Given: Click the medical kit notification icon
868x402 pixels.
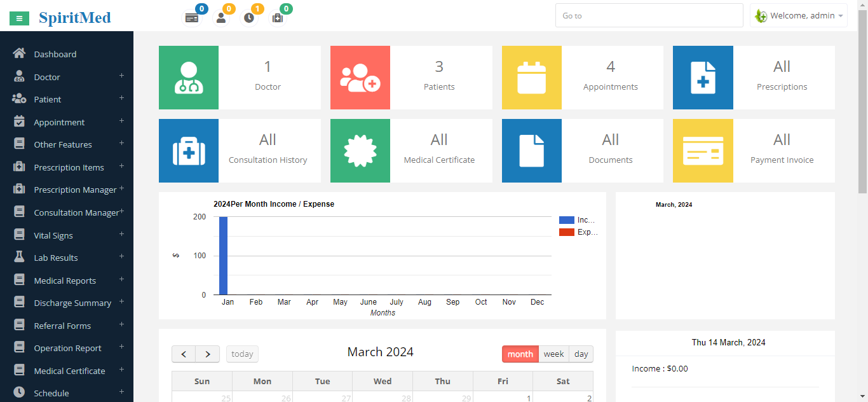Looking at the screenshot, I should [x=278, y=18].
